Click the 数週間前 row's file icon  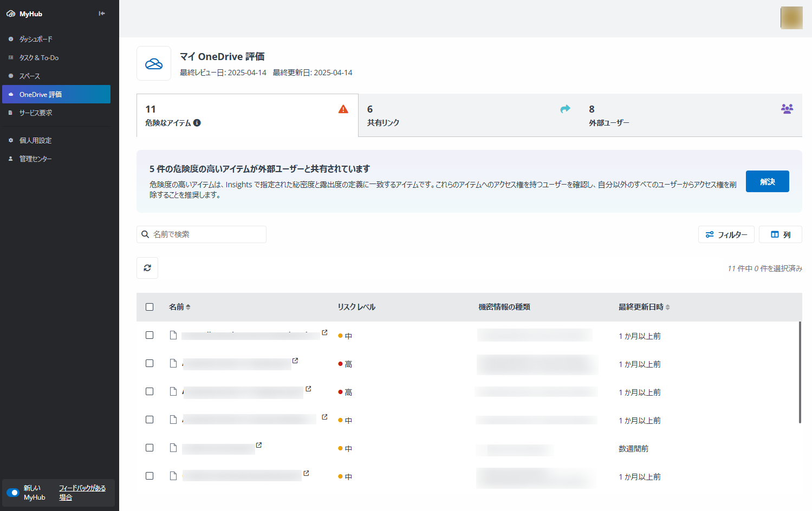coord(173,448)
